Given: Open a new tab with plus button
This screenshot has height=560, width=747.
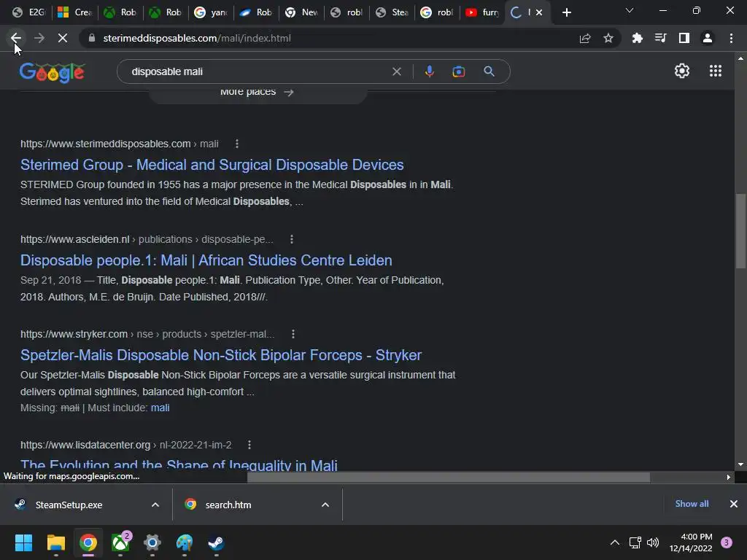Looking at the screenshot, I should click(566, 12).
